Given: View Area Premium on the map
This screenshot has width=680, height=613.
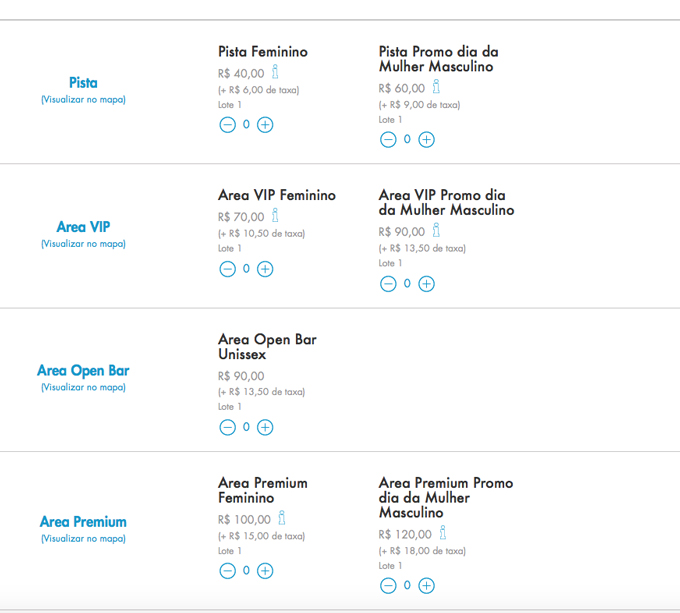Looking at the screenshot, I should point(83,538).
